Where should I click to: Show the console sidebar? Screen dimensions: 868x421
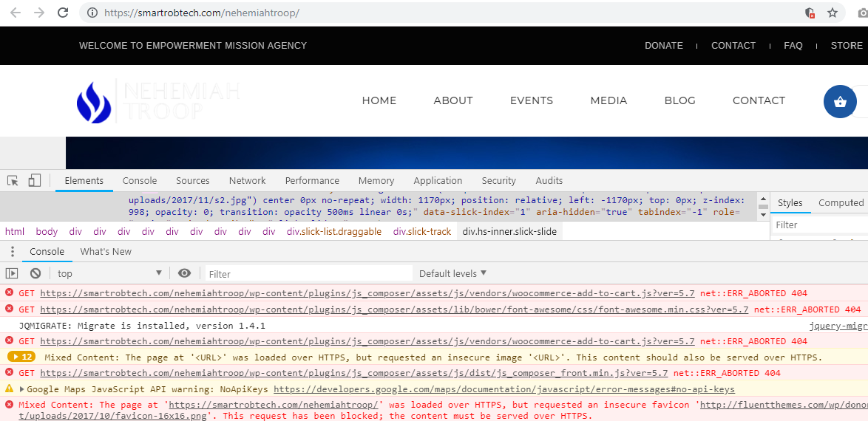tap(12, 273)
